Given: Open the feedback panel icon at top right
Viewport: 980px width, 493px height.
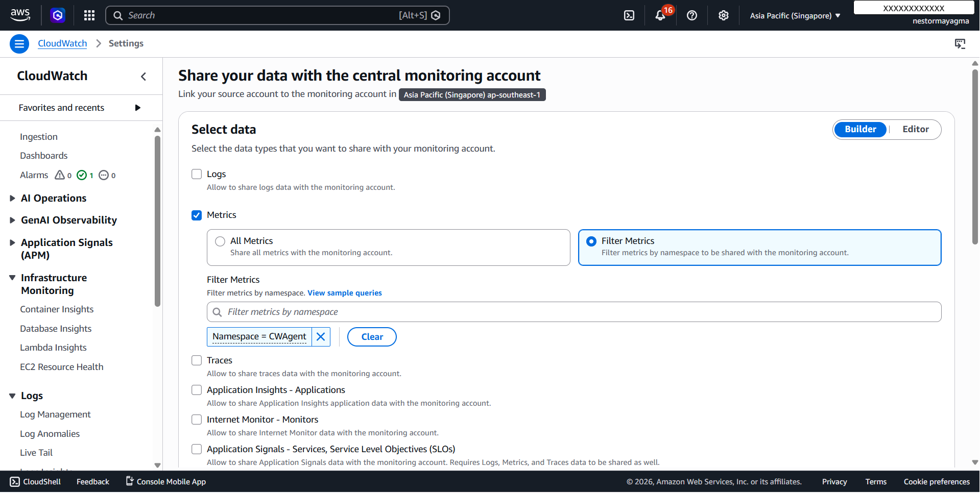Looking at the screenshot, I should point(960,44).
